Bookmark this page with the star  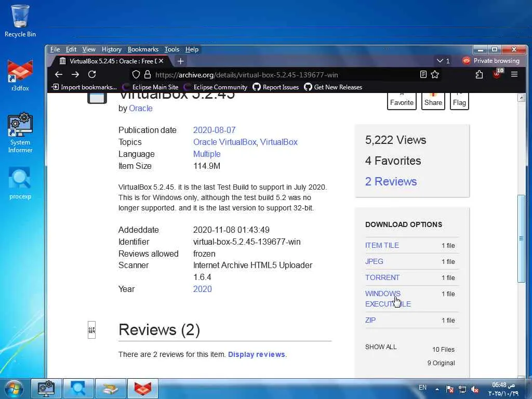(x=435, y=74)
